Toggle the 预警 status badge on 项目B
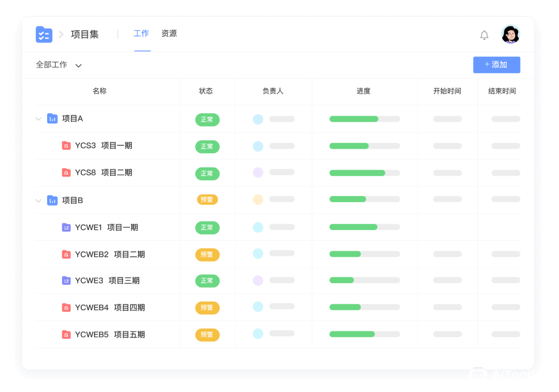Screen dimensions: 559x392 tap(207, 199)
